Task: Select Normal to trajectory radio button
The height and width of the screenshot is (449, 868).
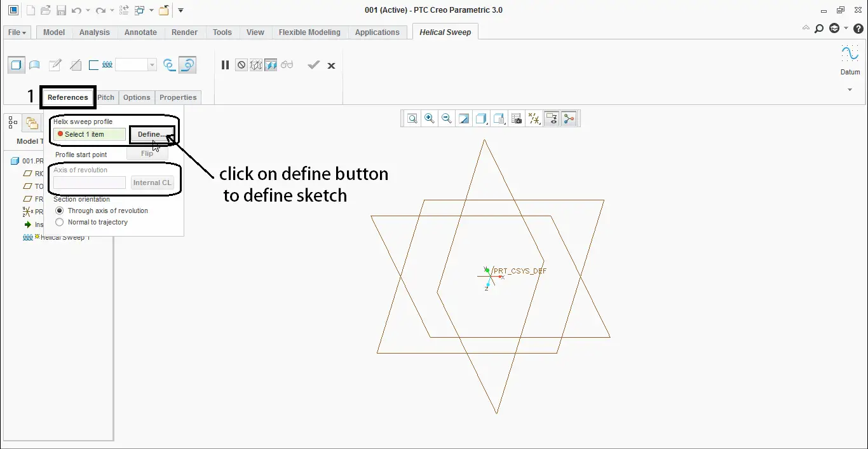Action: [x=60, y=222]
